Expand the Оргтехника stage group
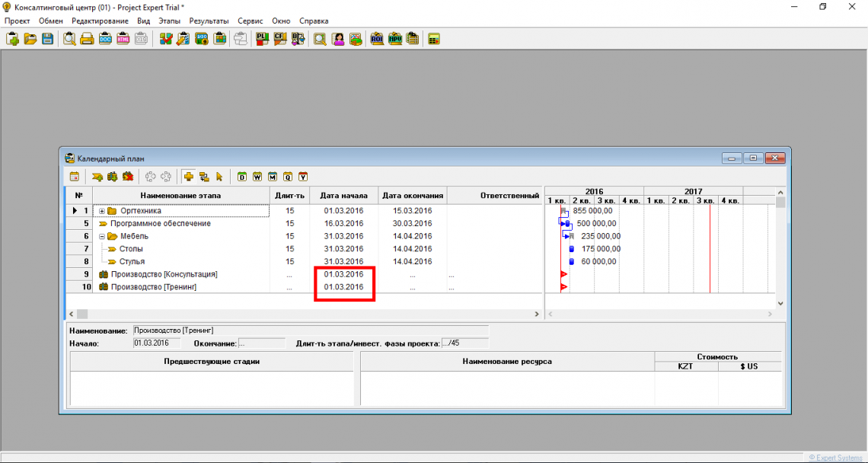 coord(102,211)
